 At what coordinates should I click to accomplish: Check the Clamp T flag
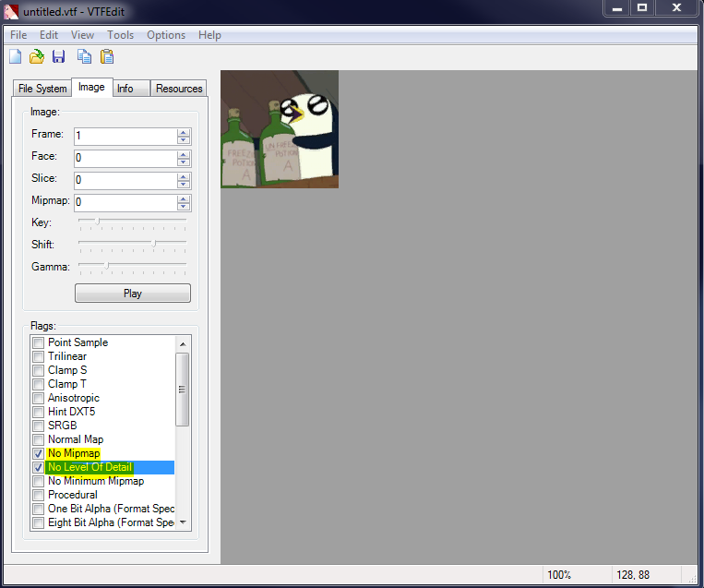[39, 385]
